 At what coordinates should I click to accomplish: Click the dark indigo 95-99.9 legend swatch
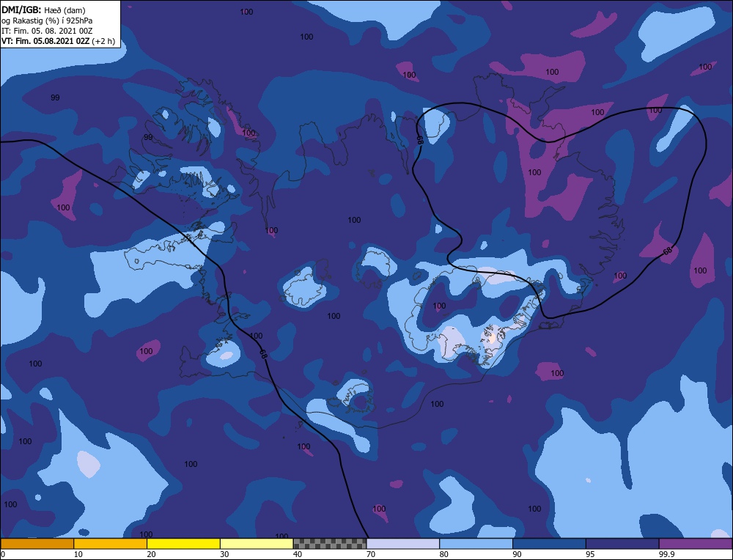click(622, 544)
